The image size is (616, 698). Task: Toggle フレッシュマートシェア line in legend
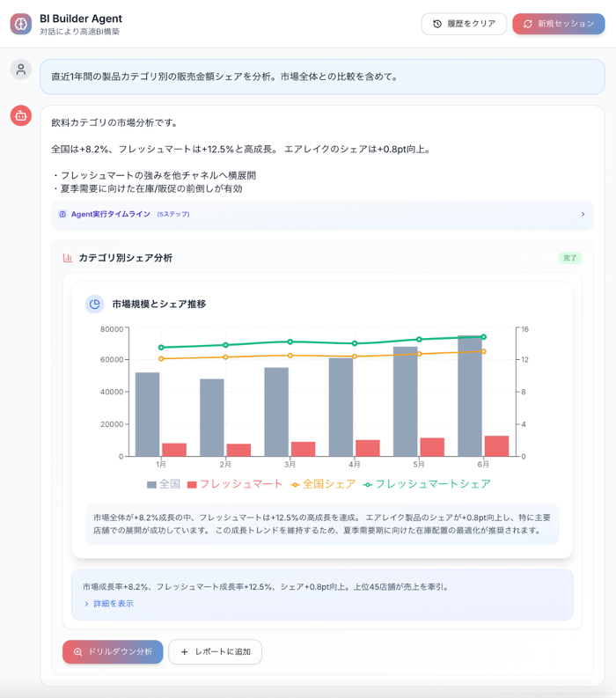[427, 484]
